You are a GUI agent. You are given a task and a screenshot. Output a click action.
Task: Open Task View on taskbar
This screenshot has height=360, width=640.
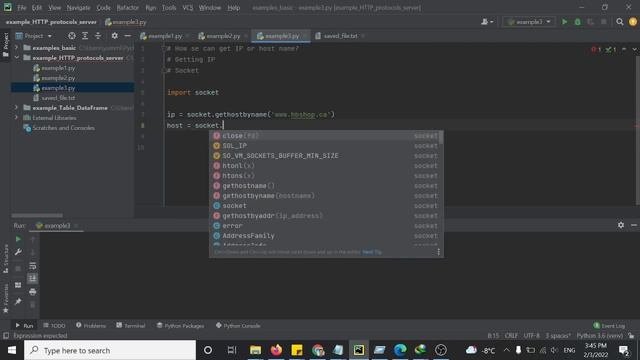[232, 350]
